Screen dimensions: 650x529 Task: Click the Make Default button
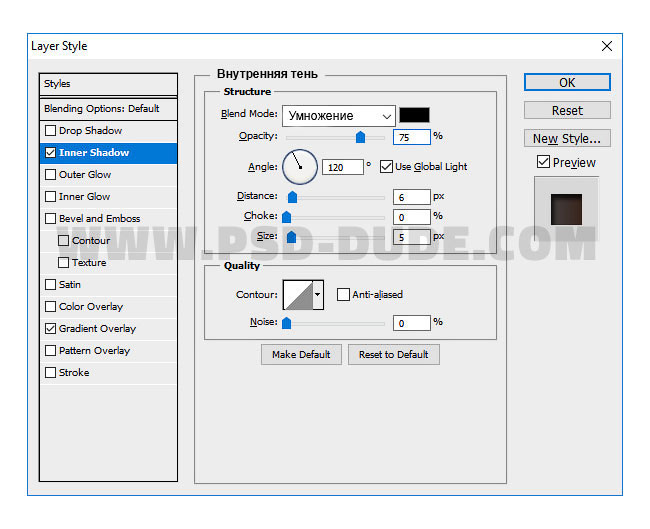tap(301, 354)
